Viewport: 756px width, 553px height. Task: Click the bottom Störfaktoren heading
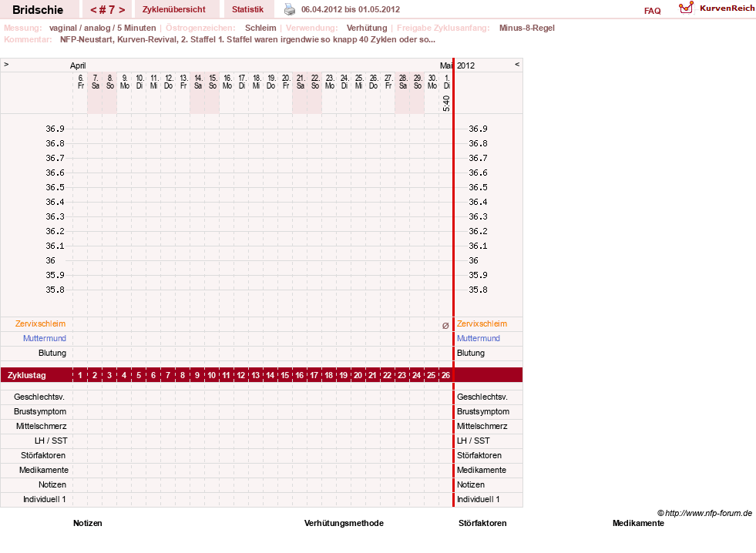click(x=482, y=523)
